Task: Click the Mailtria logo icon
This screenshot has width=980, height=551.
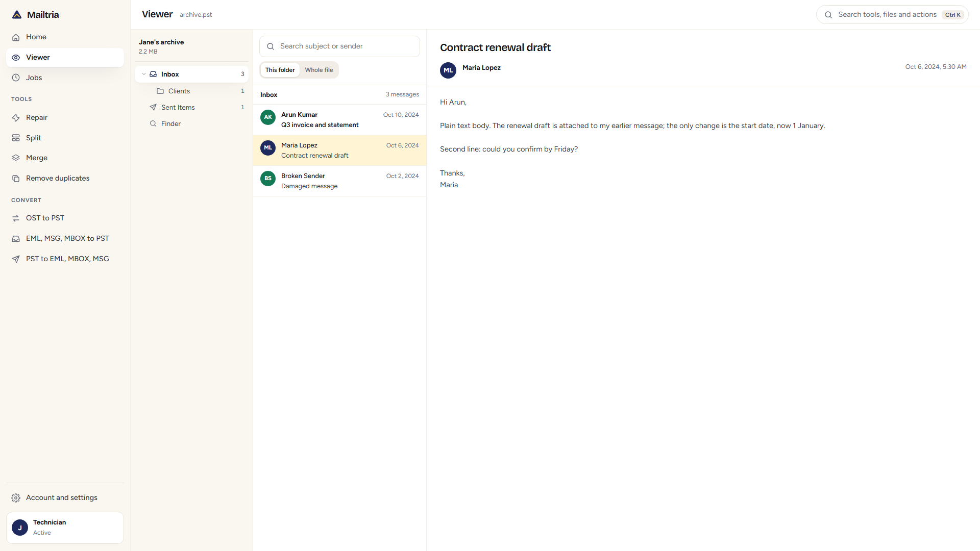Action: point(17,15)
